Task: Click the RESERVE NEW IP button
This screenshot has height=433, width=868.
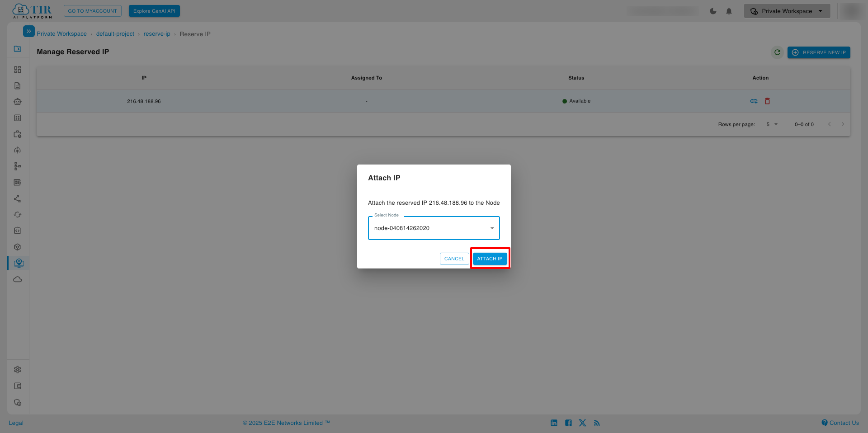Action: tap(819, 52)
